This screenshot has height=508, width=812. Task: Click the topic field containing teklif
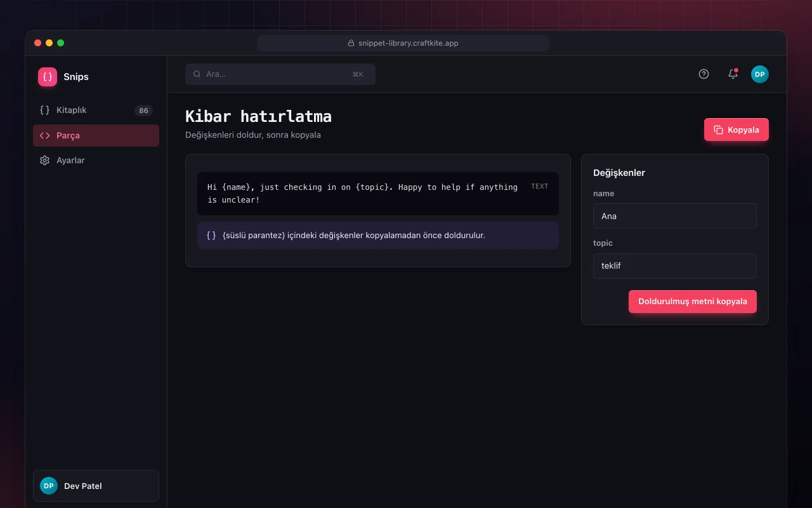click(675, 266)
